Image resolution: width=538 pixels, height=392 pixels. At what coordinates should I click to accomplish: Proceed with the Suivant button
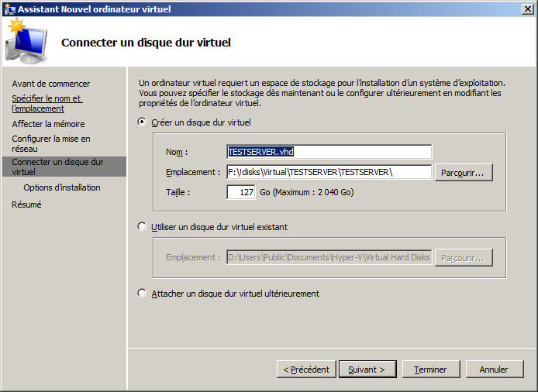367,370
